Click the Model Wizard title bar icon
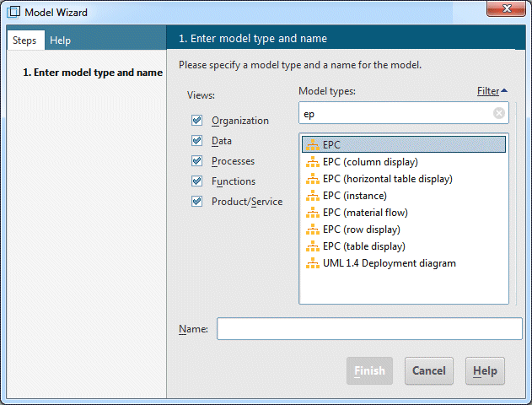Screen dimensions: 532x405 (x=13, y=12)
